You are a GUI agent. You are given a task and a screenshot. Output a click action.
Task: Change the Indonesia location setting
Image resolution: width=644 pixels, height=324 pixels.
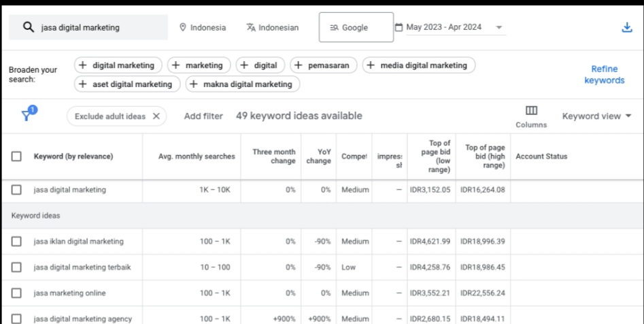tap(203, 27)
